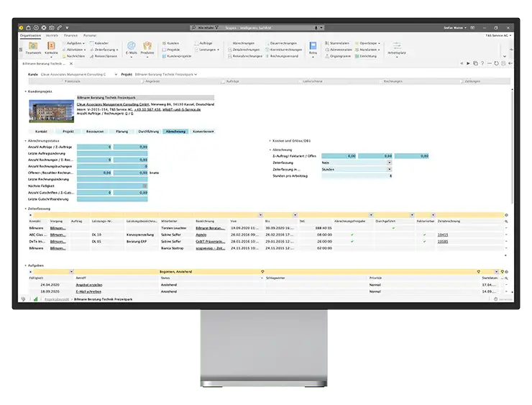This screenshot has height=405, width=532.
Task: Click the camera icon in title bar
Action: 52,27
